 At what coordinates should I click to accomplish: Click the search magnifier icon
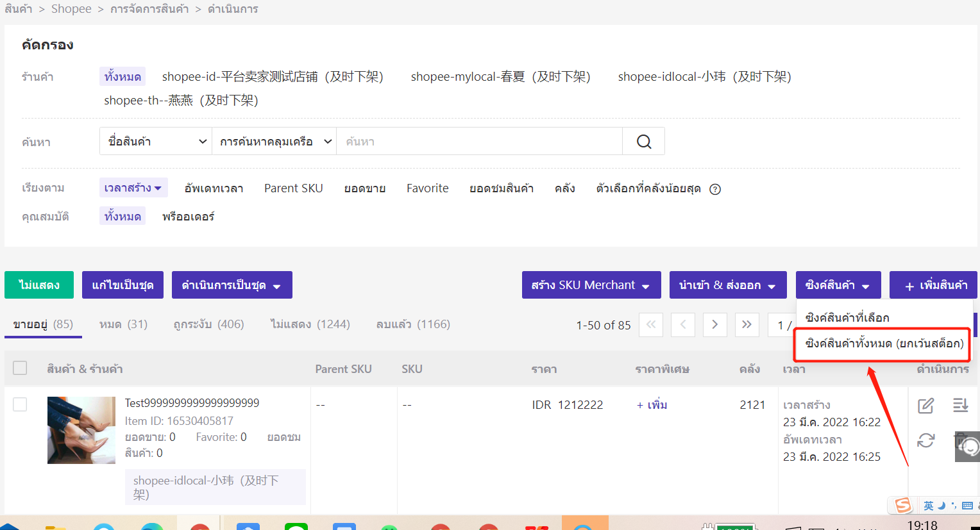pos(643,142)
